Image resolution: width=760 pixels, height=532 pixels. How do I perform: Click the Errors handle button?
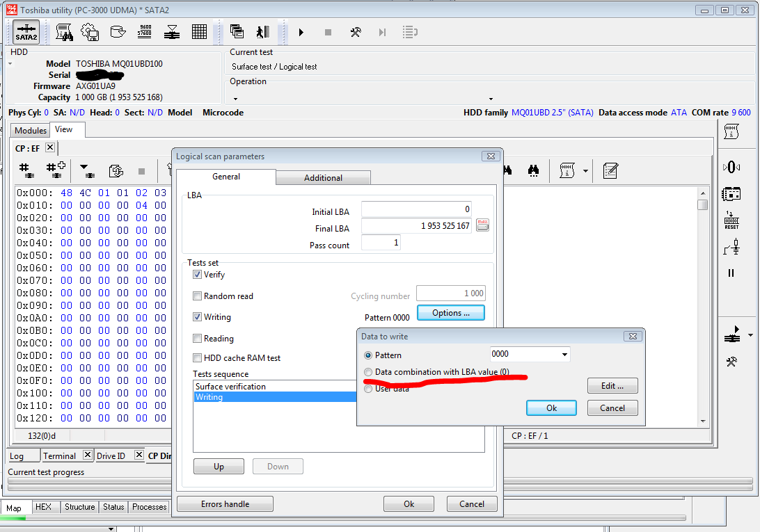225,504
